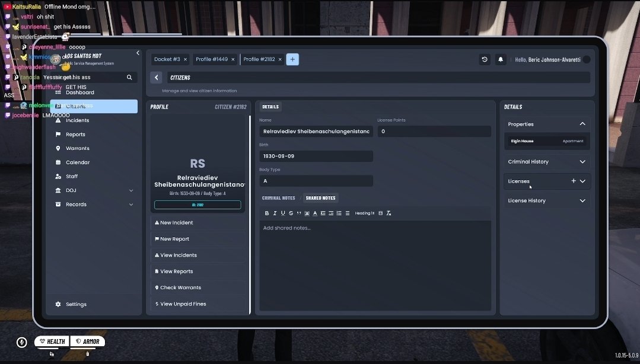The width and height of the screenshot is (640, 364).
Task: Close the Profile #1449 tab
Action: 233,59
